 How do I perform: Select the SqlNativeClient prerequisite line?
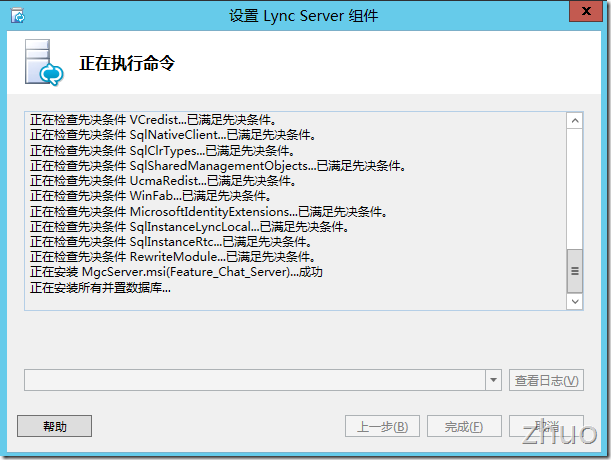click(173, 135)
